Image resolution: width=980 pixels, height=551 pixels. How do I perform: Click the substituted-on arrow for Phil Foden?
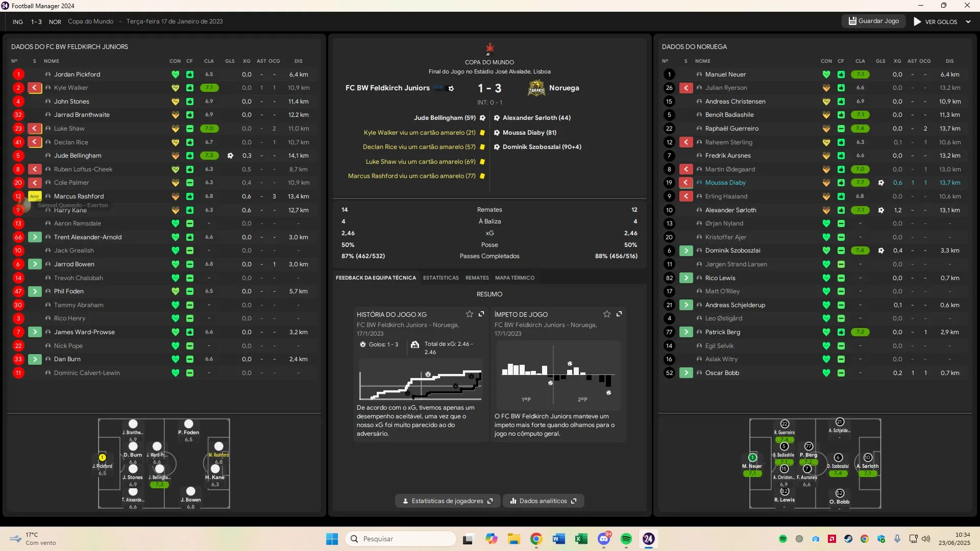click(35, 291)
